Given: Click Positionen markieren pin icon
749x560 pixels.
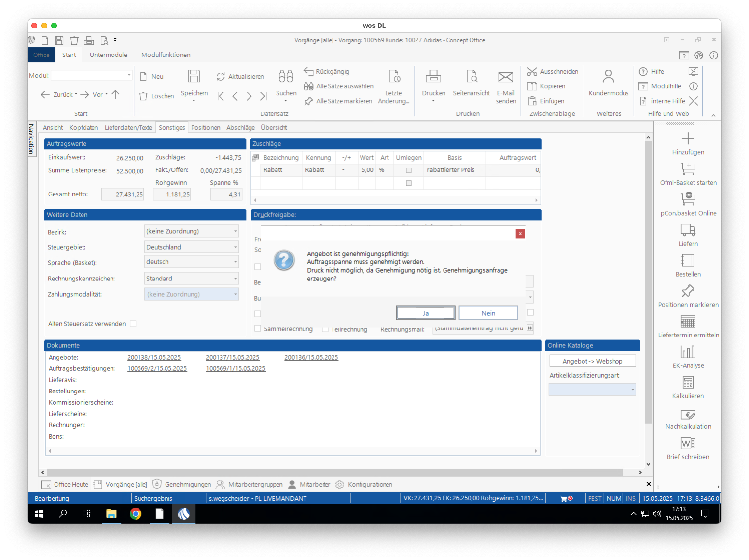Looking at the screenshot, I should tap(688, 291).
